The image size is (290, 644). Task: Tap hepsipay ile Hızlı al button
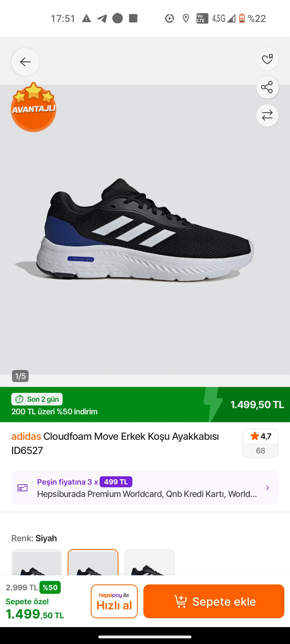point(114,601)
